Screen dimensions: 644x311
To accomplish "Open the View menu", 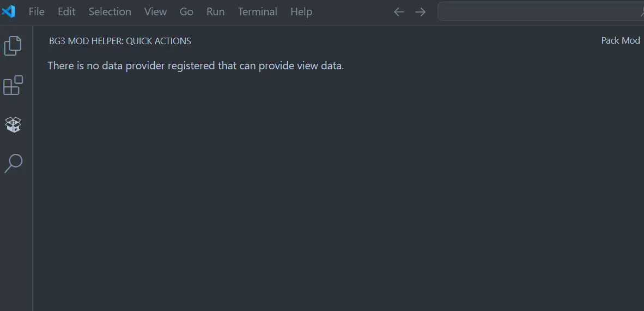I will 155,11.
